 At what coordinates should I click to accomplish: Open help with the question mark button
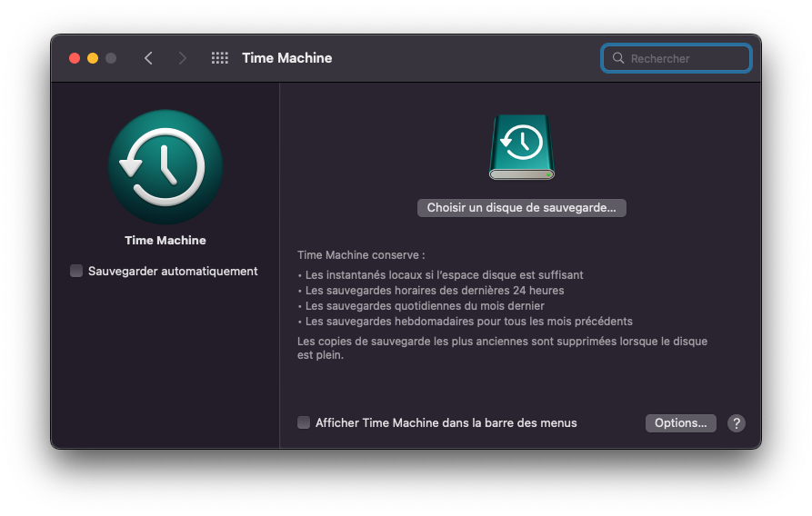click(736, 423)
